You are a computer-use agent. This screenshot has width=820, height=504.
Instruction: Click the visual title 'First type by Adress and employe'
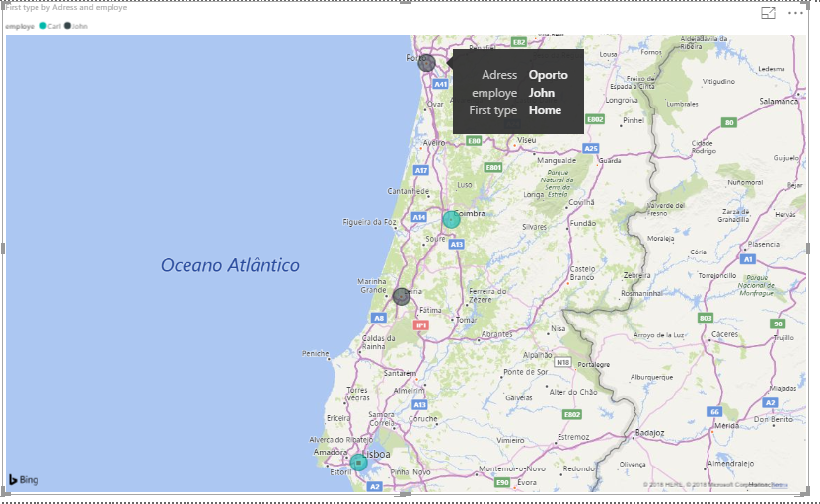tap(66, 7)
